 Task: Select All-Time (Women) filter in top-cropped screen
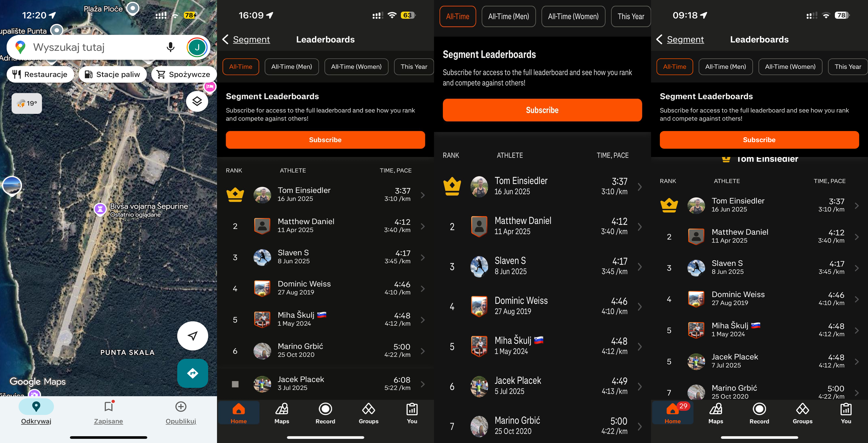tap(573, 16)
